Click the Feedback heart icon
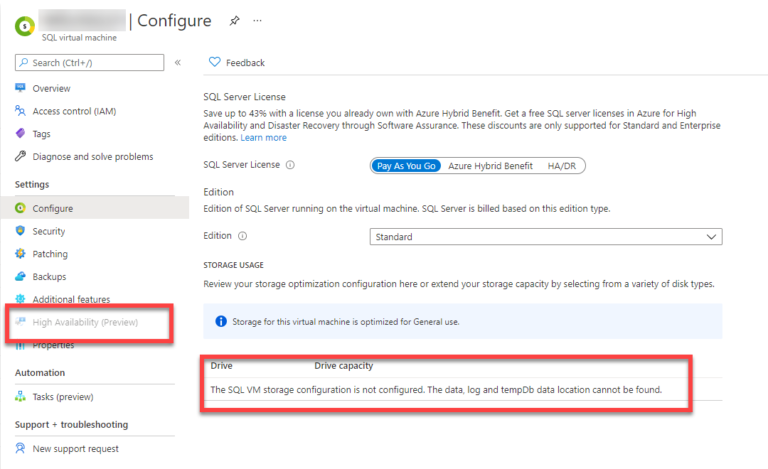 pos(214,63)
